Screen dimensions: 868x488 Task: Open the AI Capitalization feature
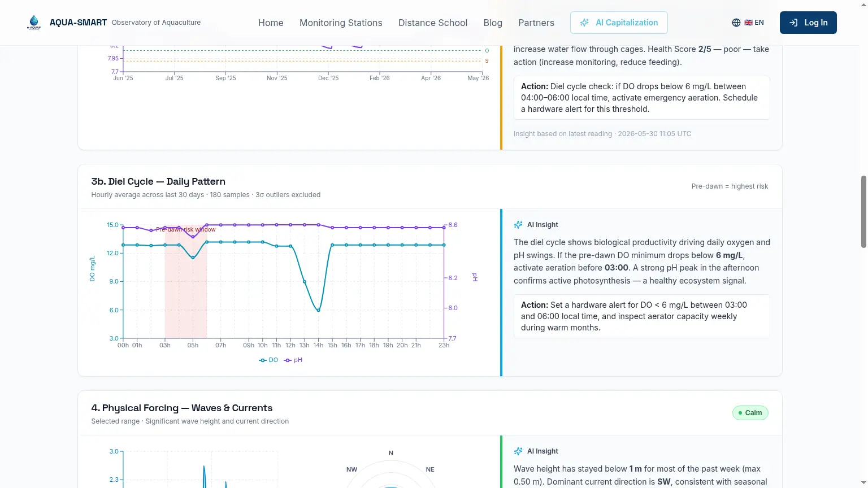pos(619,23)
